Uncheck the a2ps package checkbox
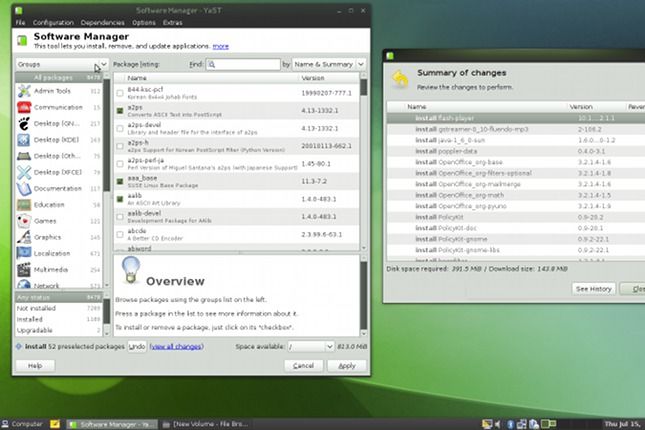 click(120, 111)
